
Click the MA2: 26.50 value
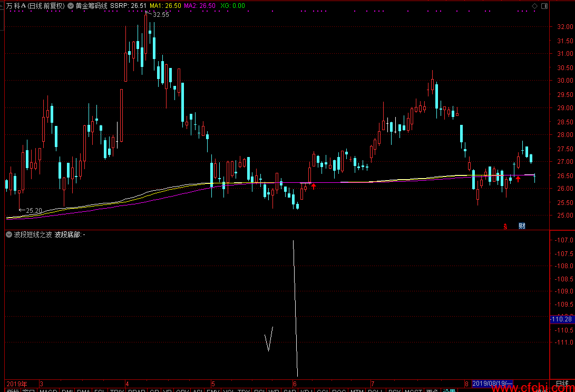click(200, 6)
